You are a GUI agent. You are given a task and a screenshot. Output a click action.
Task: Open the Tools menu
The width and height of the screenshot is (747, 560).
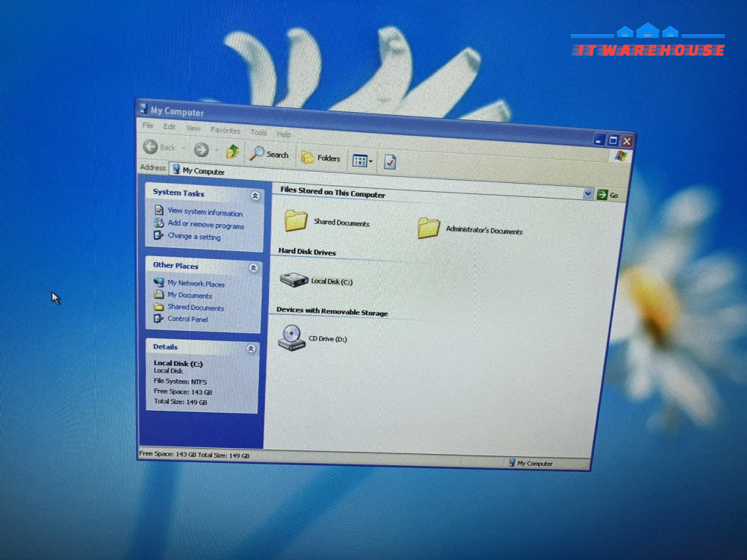[258, 132]
